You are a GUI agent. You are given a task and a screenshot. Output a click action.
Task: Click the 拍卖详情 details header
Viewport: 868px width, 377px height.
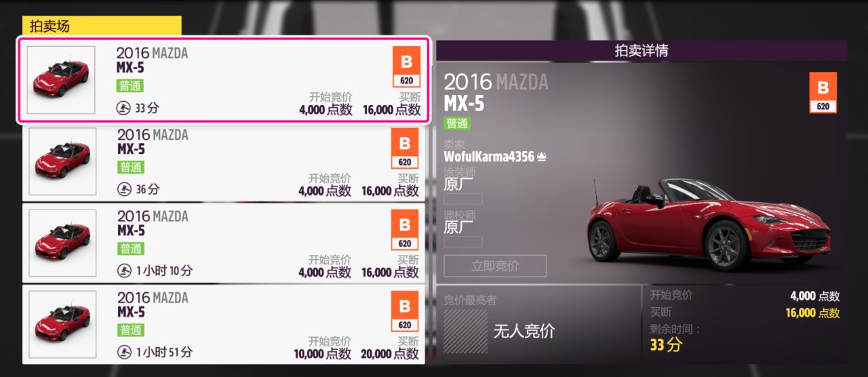pos(642,51)
